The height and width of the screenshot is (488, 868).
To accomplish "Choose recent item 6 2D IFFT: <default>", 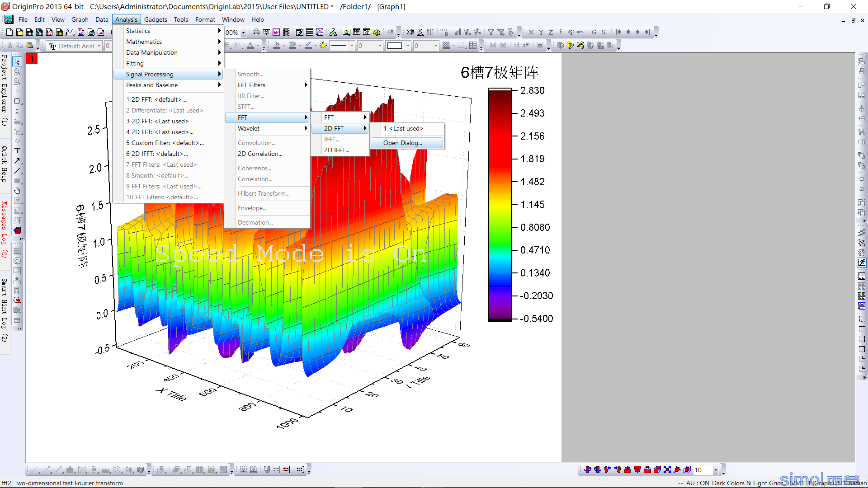I will tap(169, 154).
